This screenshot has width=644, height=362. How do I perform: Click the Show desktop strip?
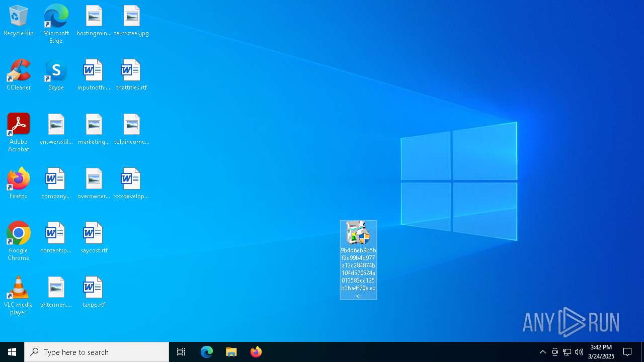[642, 352]
